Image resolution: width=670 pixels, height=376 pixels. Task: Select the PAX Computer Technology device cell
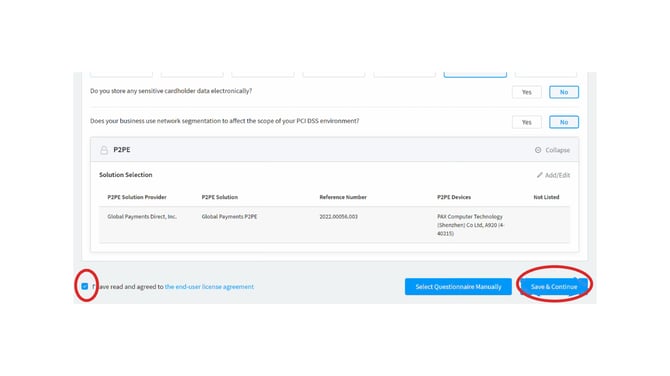470,225
